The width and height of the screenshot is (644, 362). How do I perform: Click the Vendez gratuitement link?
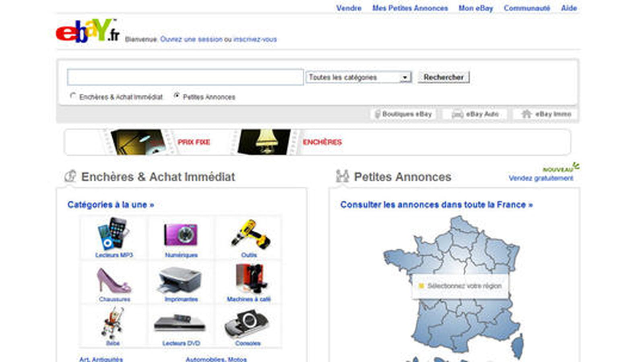click(541, 178)
